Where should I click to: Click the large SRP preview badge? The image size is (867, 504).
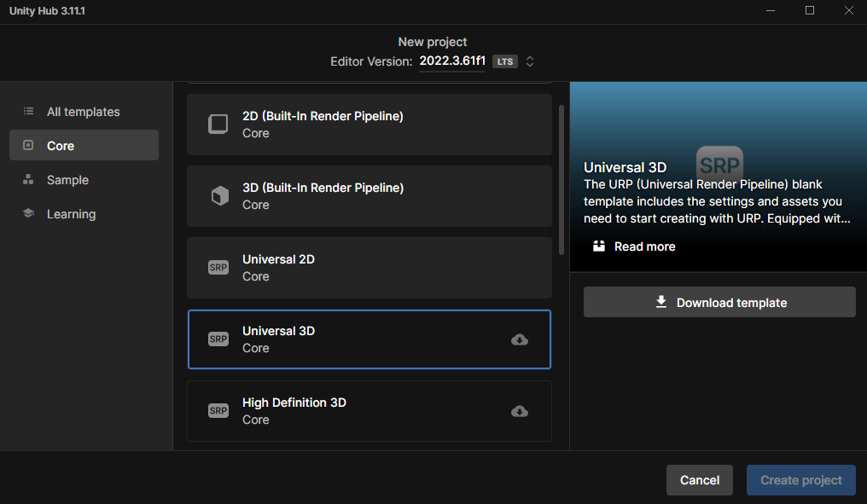(x=719, y=165)
